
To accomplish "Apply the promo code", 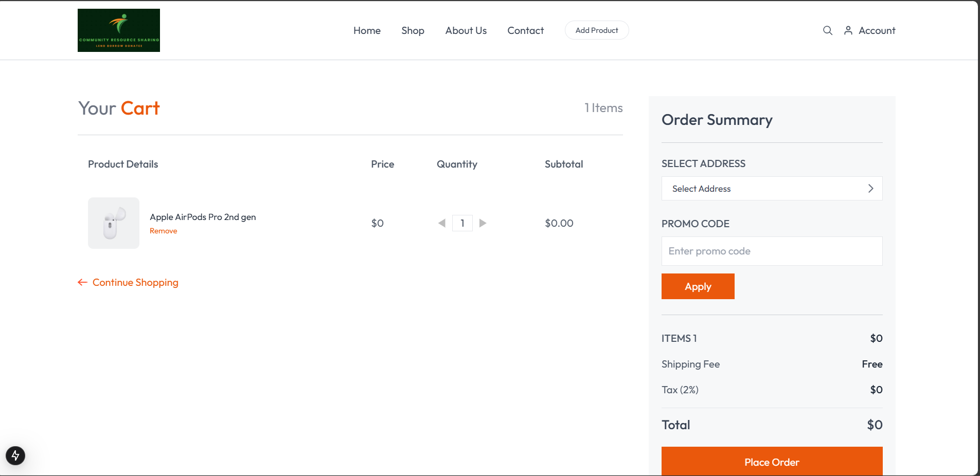I will [698, 286].
